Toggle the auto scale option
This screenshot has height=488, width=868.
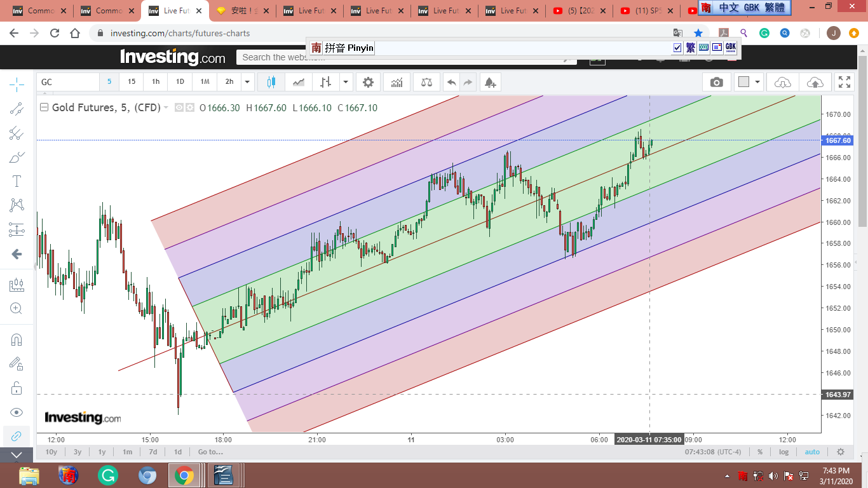click(812, 452)
